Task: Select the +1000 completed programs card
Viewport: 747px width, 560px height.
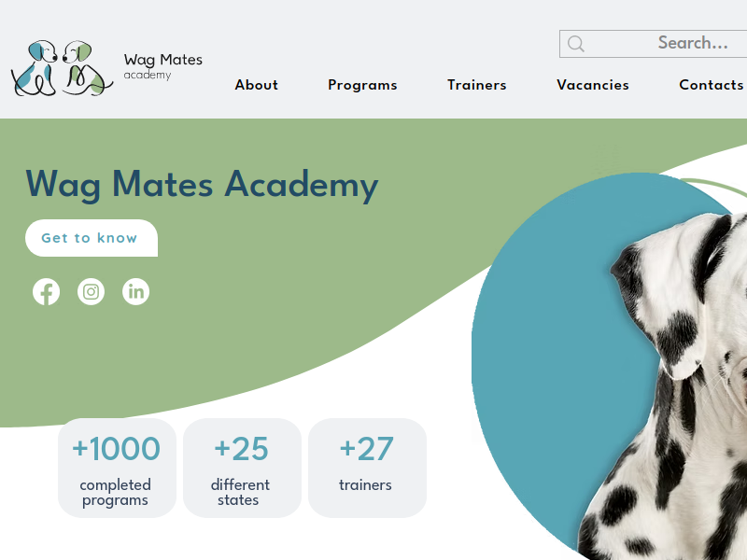Action: pyautogui.click(x=118, y=469)
